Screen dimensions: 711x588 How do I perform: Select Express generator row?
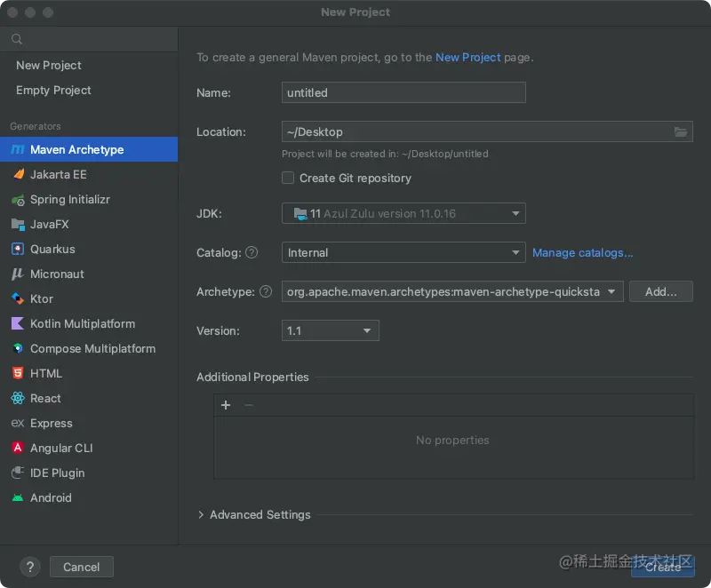point(89,423)
